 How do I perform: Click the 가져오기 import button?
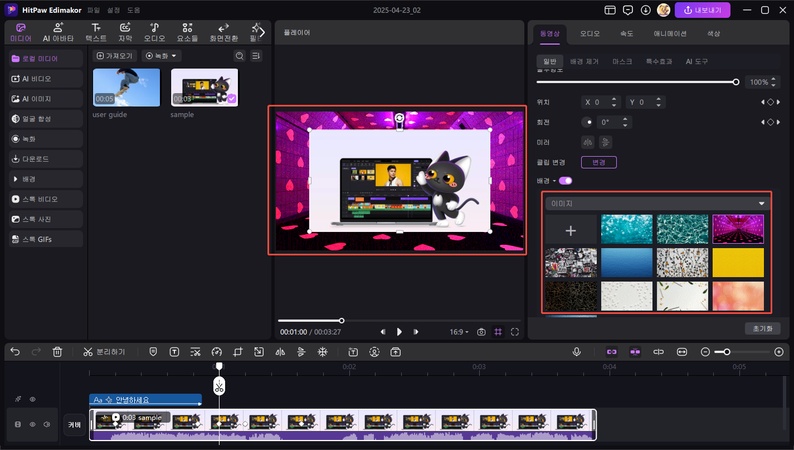coord(114,56)
